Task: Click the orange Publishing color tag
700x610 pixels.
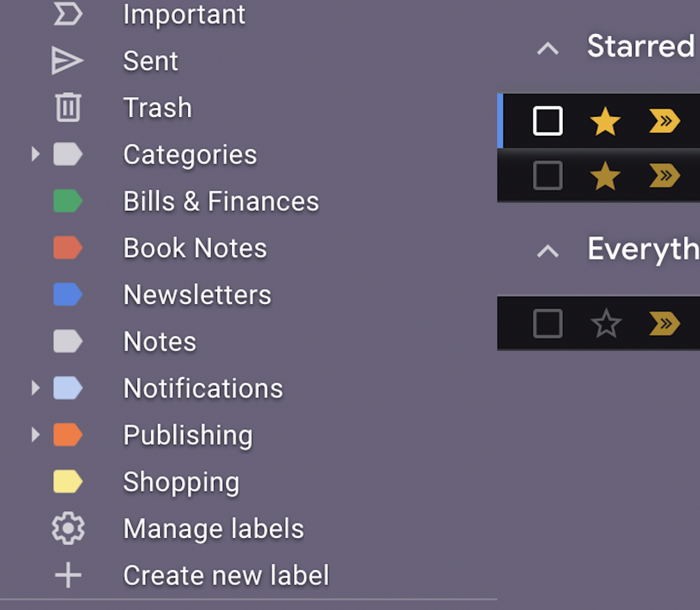Action: 68,434
